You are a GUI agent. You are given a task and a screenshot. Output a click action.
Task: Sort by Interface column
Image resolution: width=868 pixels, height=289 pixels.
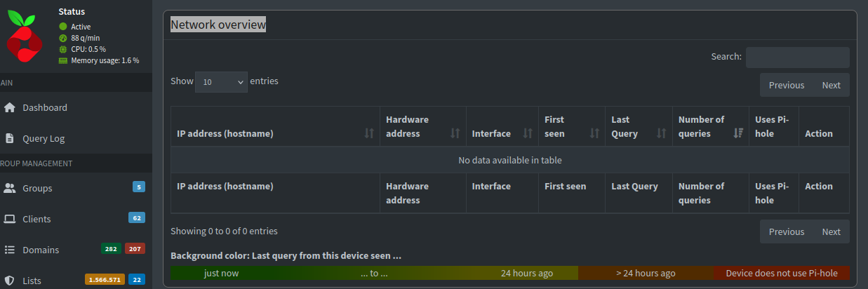[x=501, y=133]
